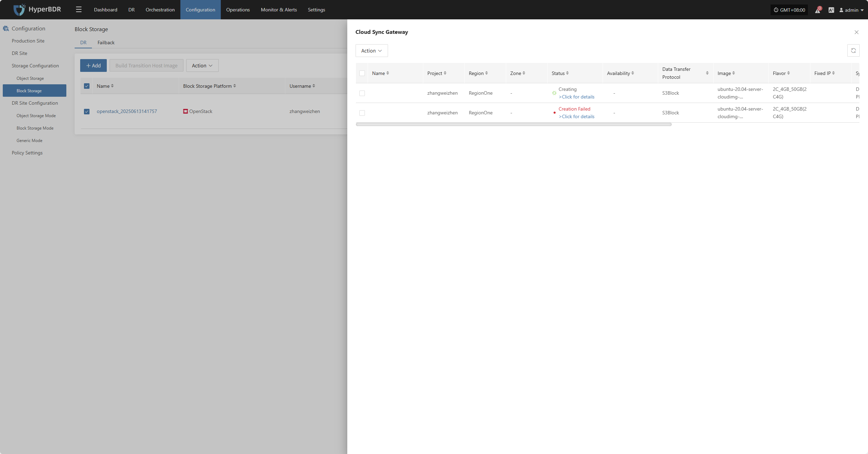868x454 pixels.
Task: Sort by Block Storage Platform column
Action: point(235,86)
